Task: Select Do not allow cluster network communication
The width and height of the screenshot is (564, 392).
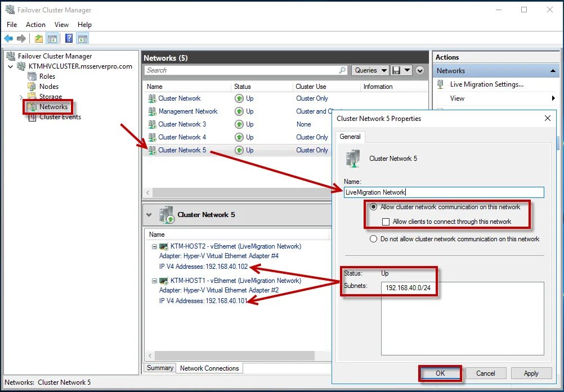Action: 374,239
